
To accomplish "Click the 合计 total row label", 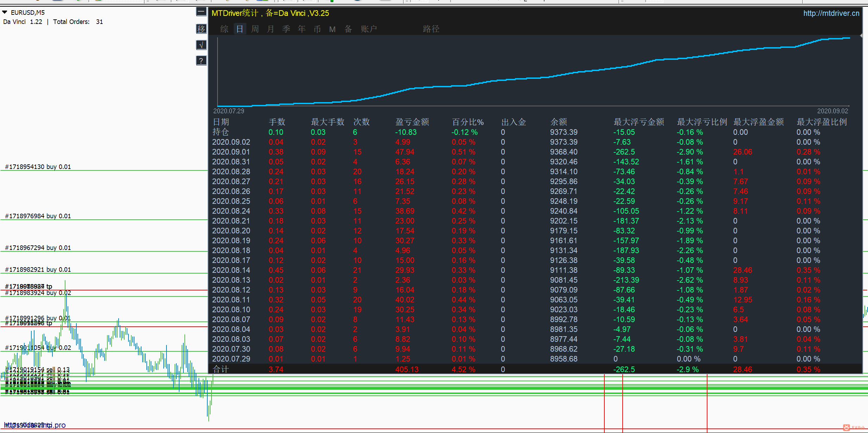I will coord(221,369).
